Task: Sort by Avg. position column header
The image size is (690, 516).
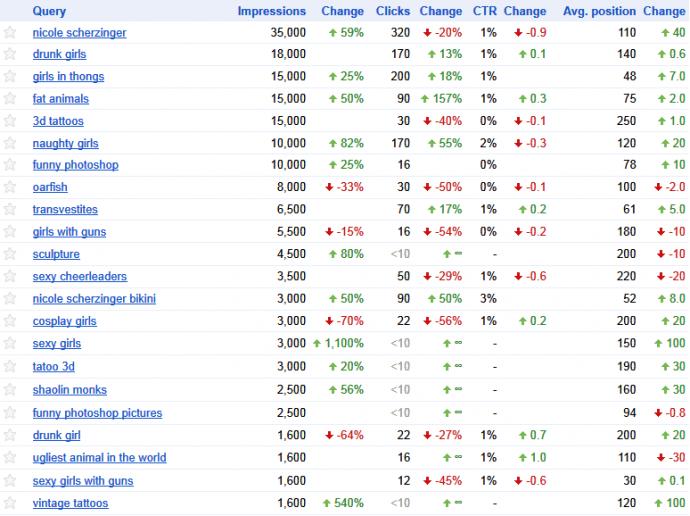Action: pos(599,11)
